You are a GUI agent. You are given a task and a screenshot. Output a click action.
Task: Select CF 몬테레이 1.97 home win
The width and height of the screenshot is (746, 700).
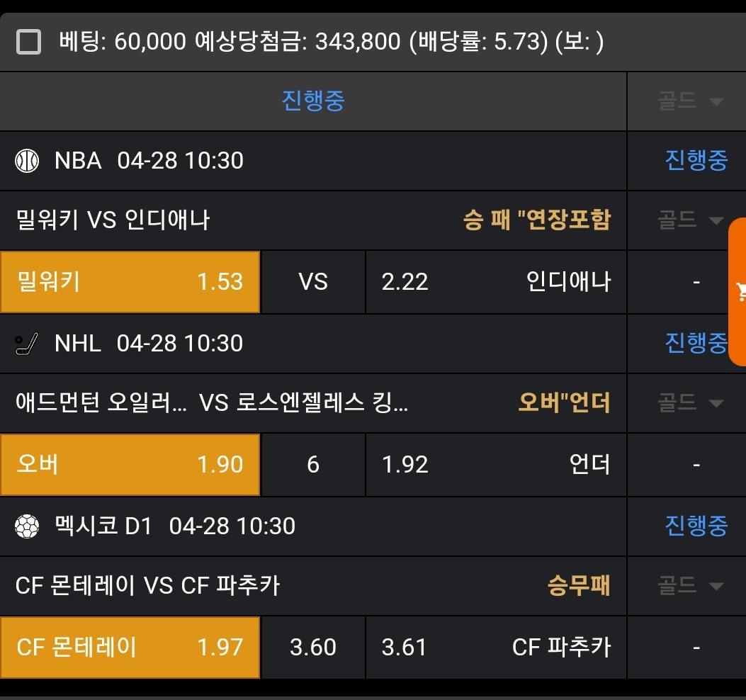pos(130,648)
